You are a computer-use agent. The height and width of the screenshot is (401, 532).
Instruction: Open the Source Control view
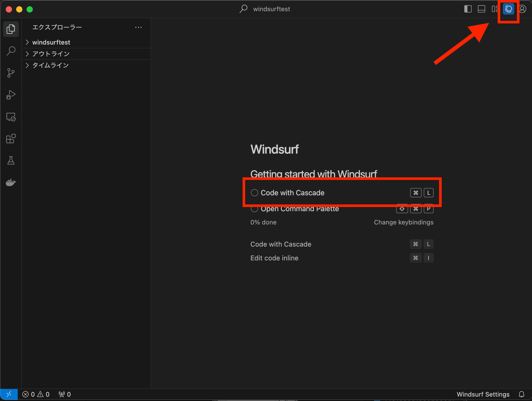click(x=11, y=73)
